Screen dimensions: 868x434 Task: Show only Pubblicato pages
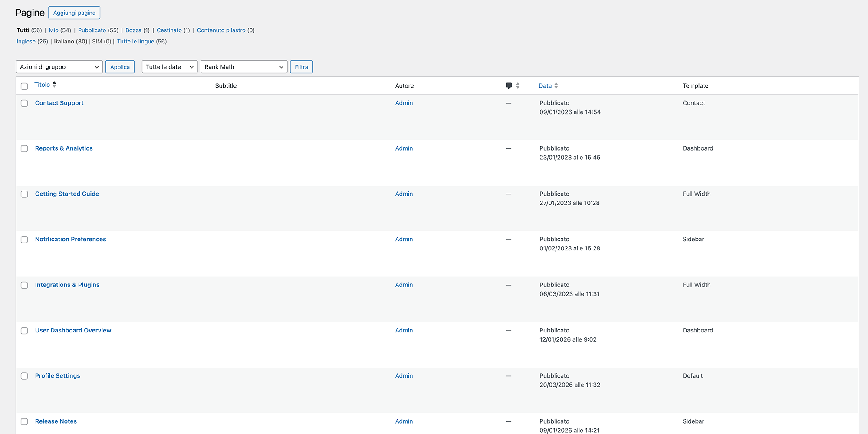(x=92, y=30)
